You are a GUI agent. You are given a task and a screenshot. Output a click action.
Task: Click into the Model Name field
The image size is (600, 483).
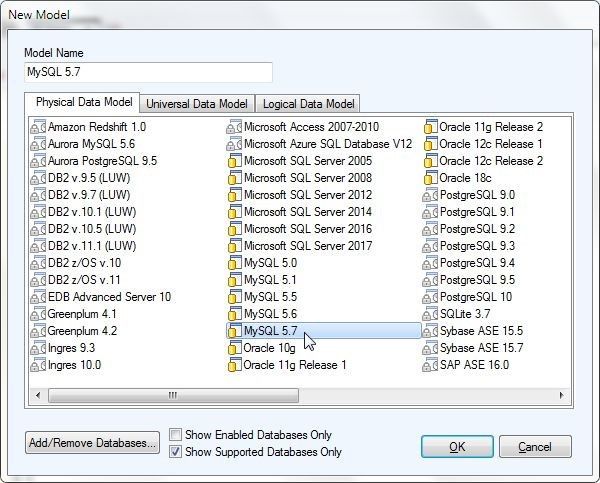[148, 72]
